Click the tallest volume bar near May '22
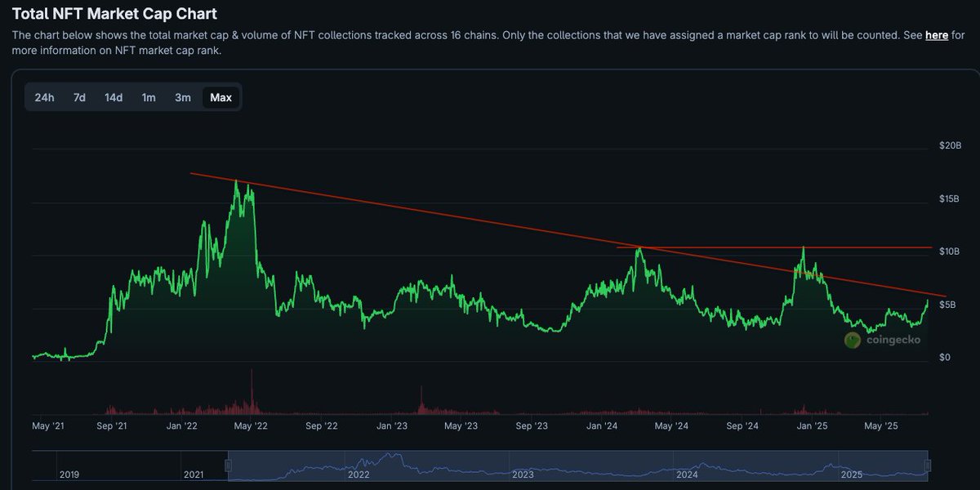 (252, 392)
